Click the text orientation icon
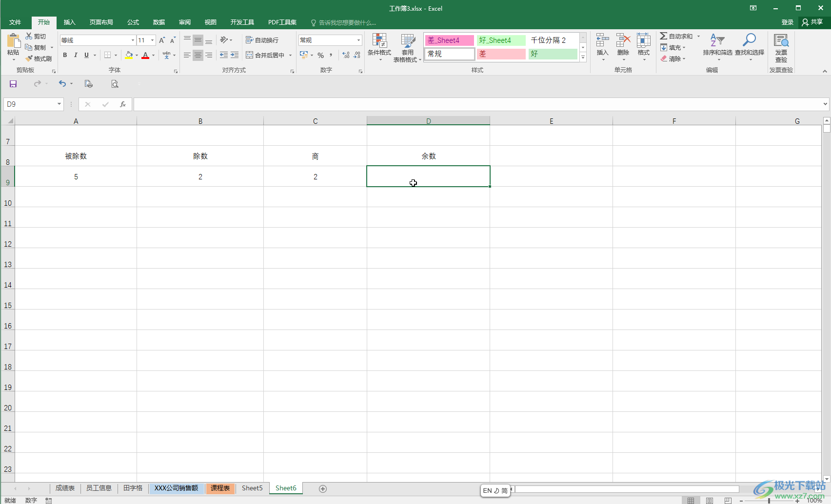 click(x=224, y=40)
